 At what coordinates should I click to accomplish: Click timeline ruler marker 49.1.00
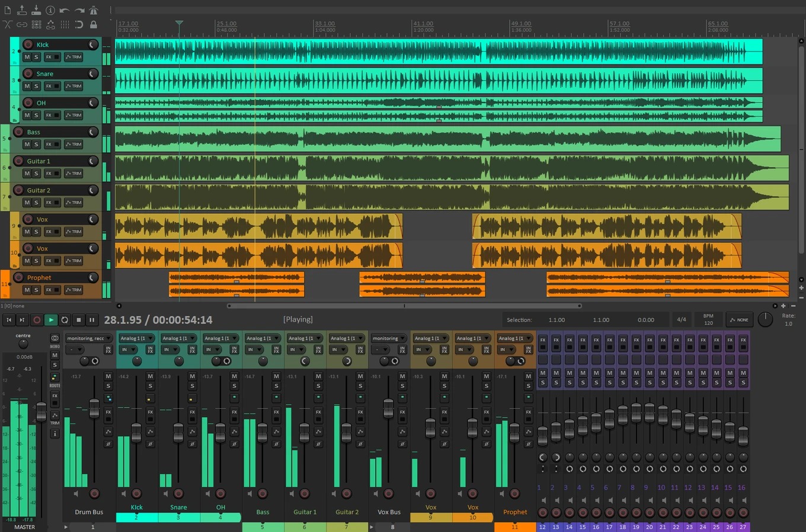522,24
